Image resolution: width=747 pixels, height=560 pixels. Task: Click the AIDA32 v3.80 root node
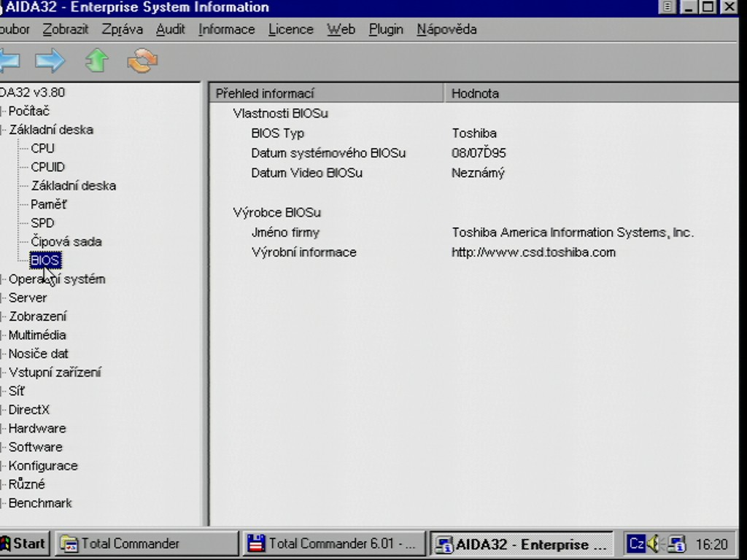[32, 93]
